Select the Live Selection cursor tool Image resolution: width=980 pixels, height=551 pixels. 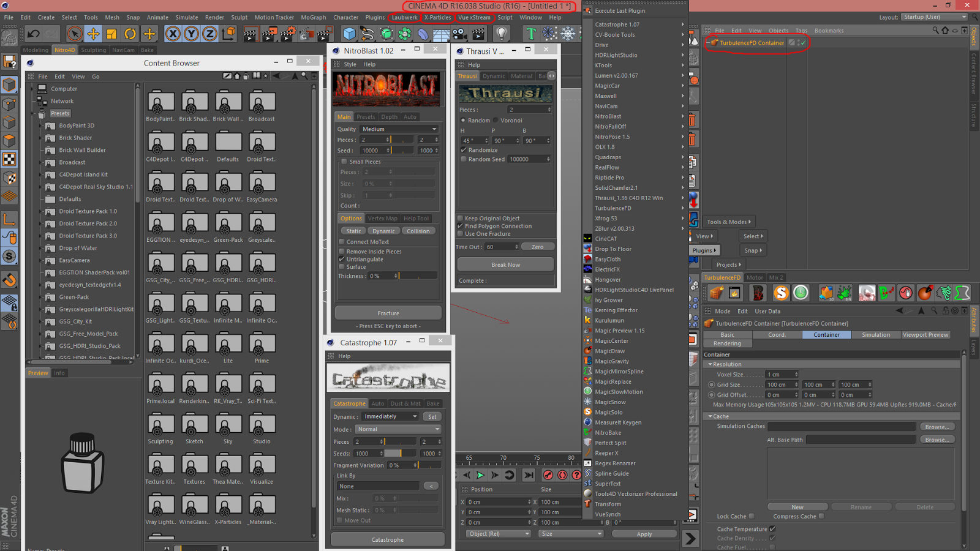click(x=75, y=34)
